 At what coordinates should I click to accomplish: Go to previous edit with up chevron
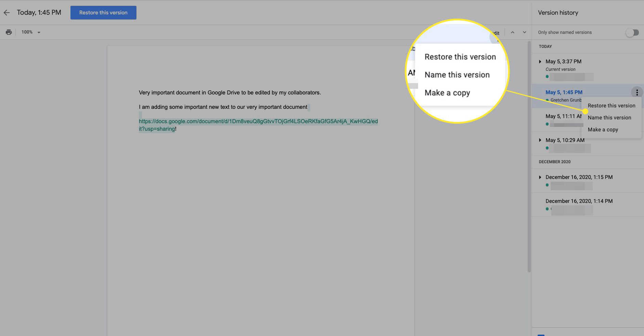click(512, 32)
